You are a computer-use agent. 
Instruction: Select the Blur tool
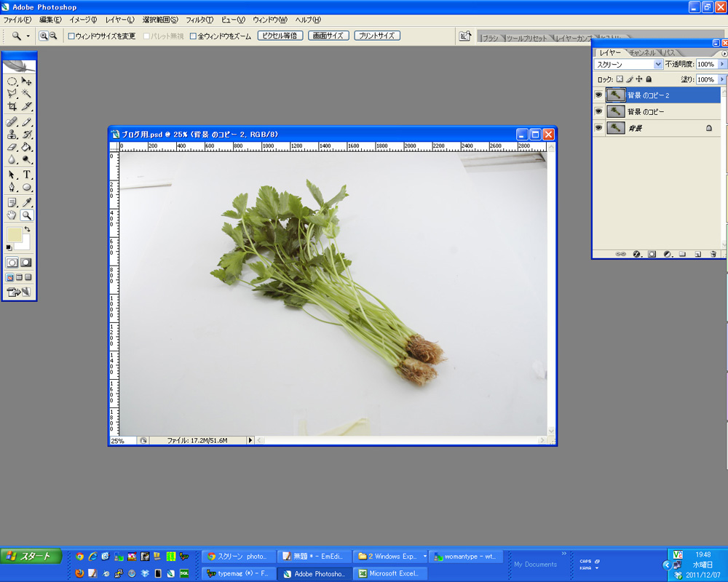click(x=12, y=159)
